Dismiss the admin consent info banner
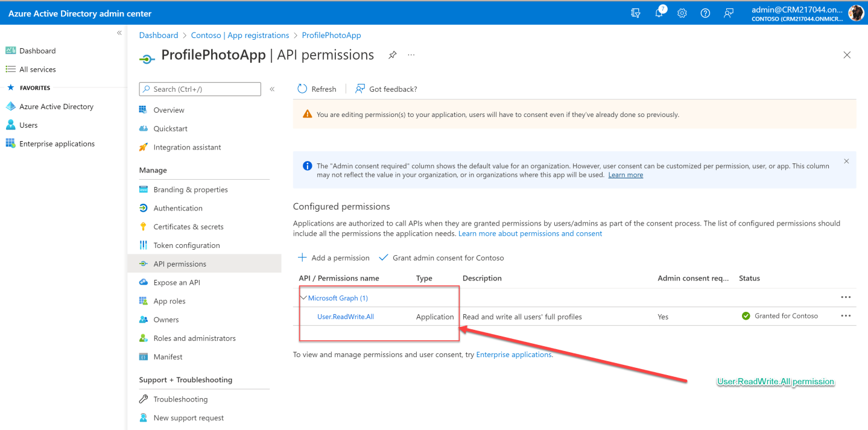This screenshot has height=430, width=868. 846,162
